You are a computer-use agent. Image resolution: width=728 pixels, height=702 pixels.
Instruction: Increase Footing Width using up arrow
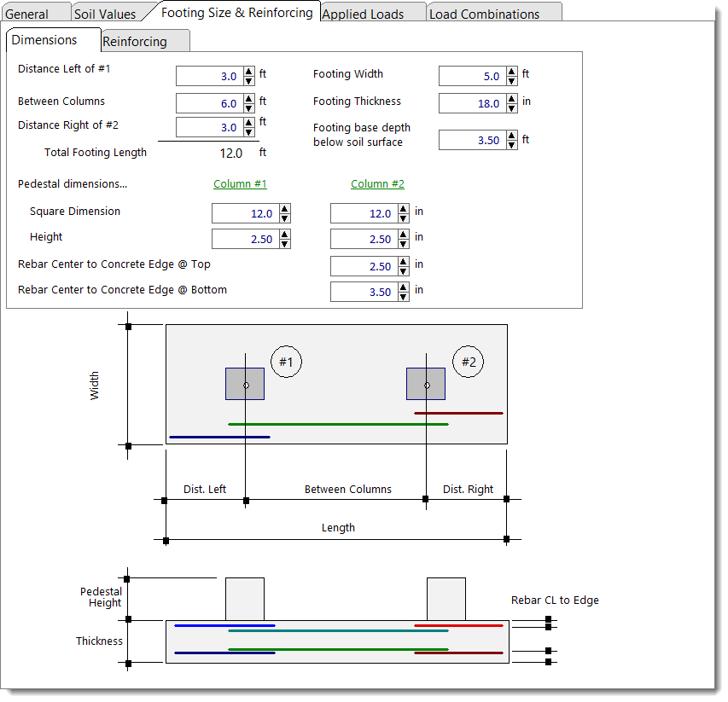[x=511, y=72]
